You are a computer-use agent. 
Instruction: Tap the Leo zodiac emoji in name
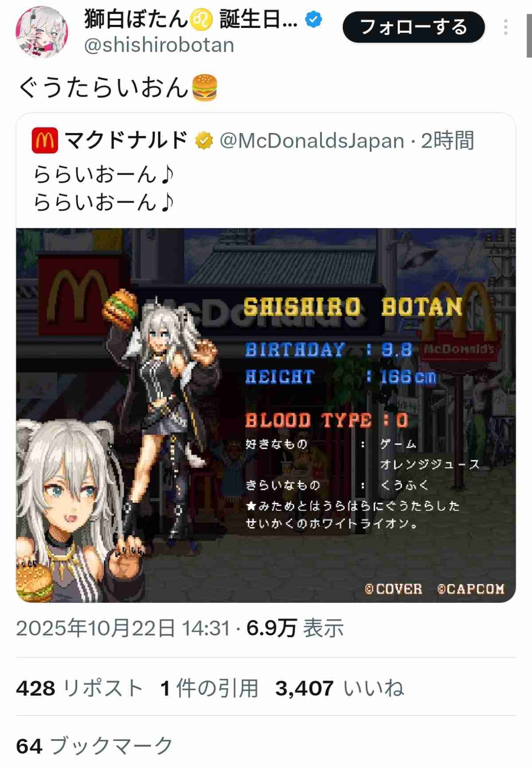(202, 20)
